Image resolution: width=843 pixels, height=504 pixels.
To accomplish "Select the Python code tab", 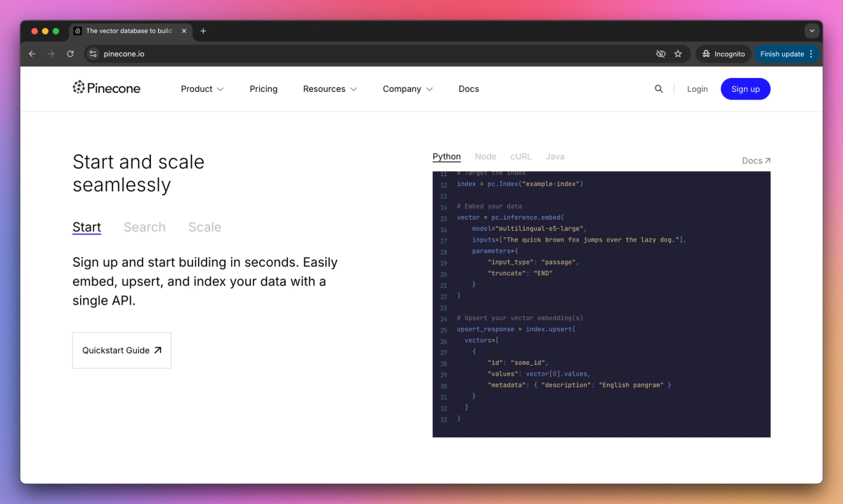I will (x=447, y=157).
